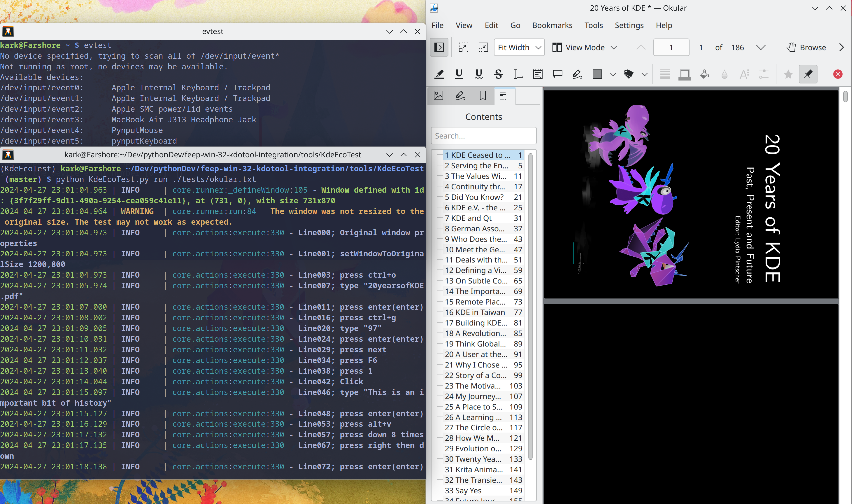Click the '10 Meet the Ge...' contents row
Screen dimensions: 852x504
[483, 250]
